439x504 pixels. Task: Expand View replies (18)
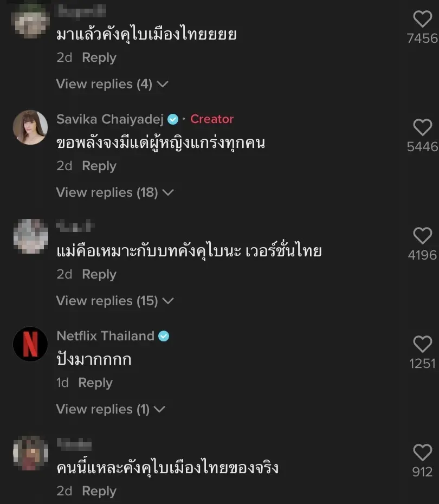[x=114, y=192]
